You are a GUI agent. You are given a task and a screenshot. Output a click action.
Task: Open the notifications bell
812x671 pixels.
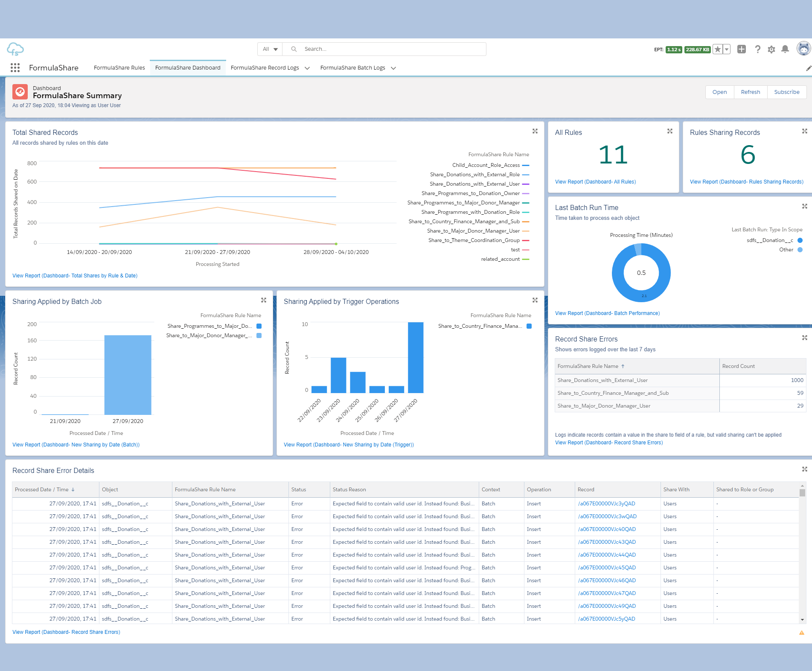tap(785, 50)
